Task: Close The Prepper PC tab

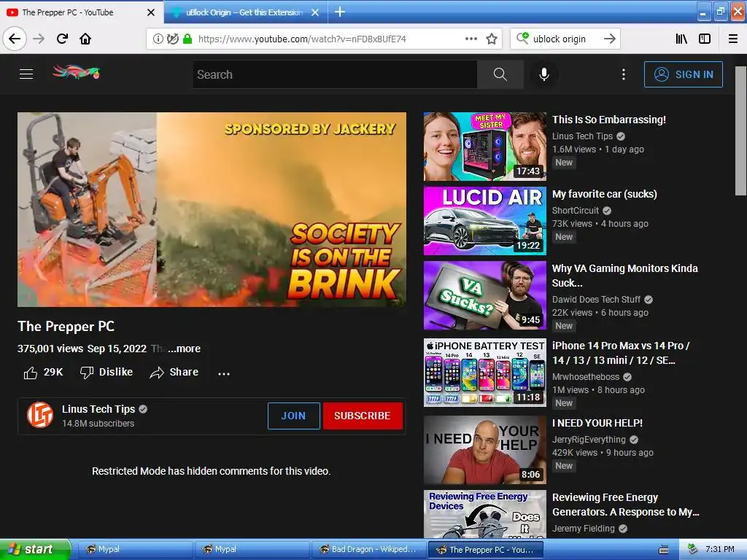Action: pyautogui.click(x=150, y=12)
